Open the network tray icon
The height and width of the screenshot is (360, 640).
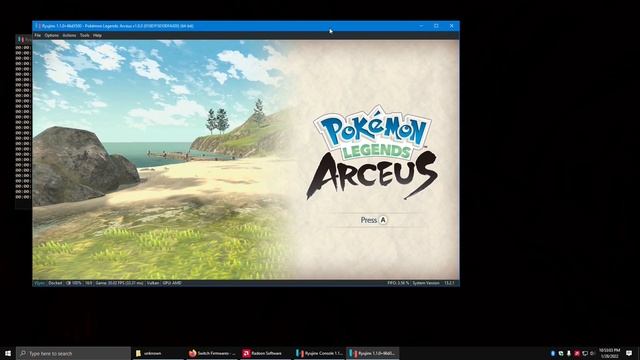(x=585, y=353)
